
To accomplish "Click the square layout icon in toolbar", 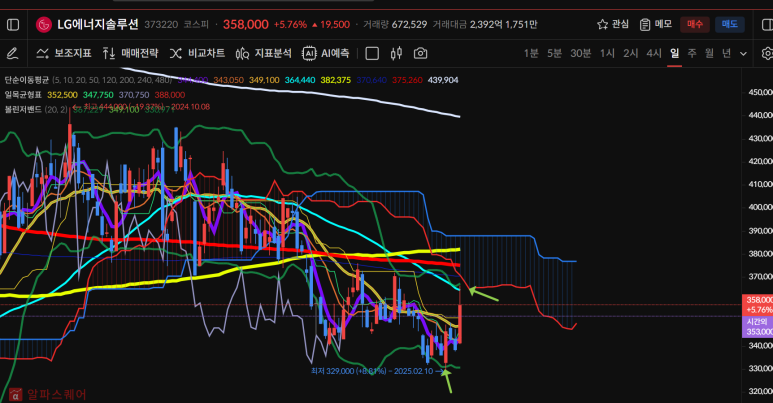I will click(x=372, y=53).
